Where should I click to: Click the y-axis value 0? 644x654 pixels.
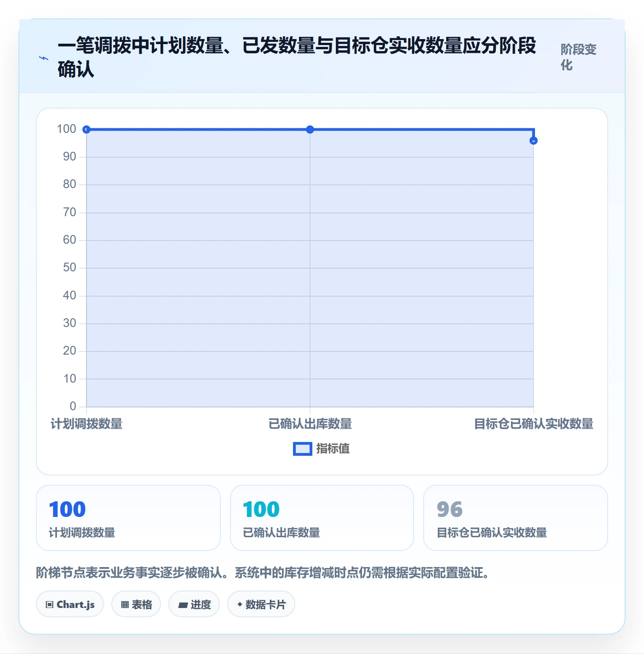coord(73,407)
